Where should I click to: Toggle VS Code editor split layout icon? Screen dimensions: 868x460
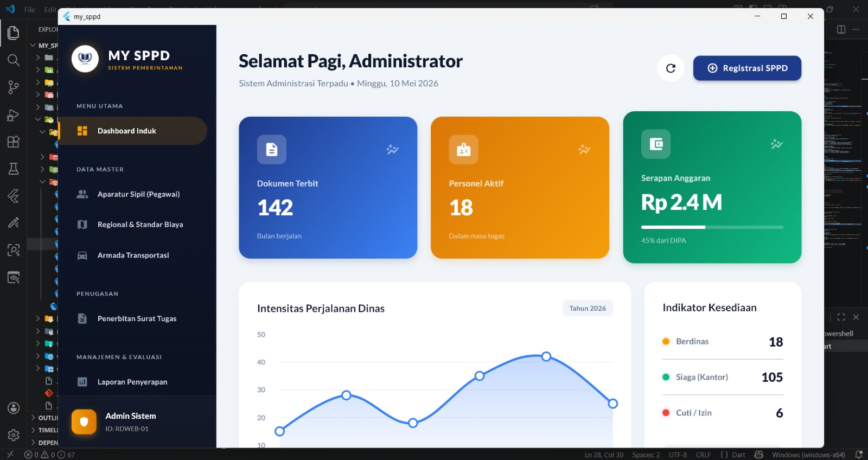(x=841, y=29)
